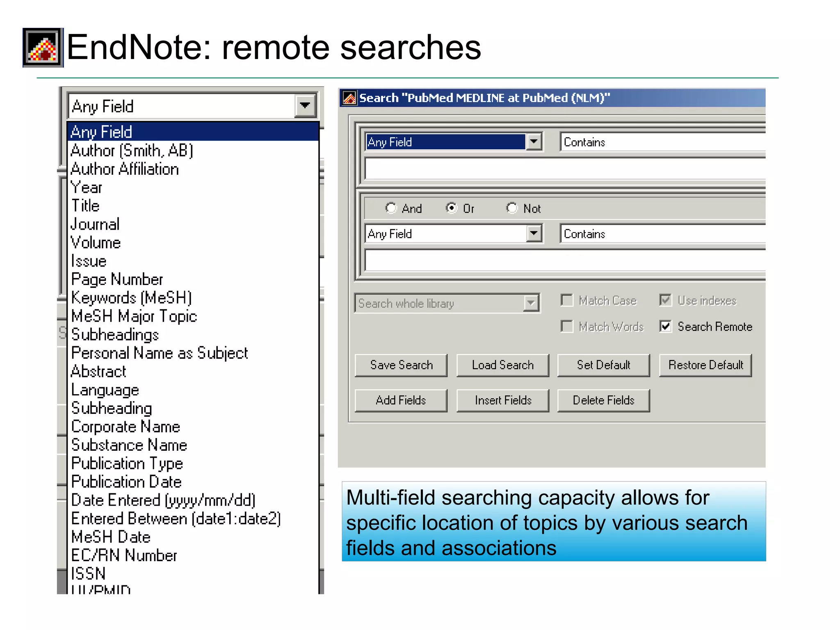Choose Keywords (MeSH) from the field list
840x630 pixels.
193,298
